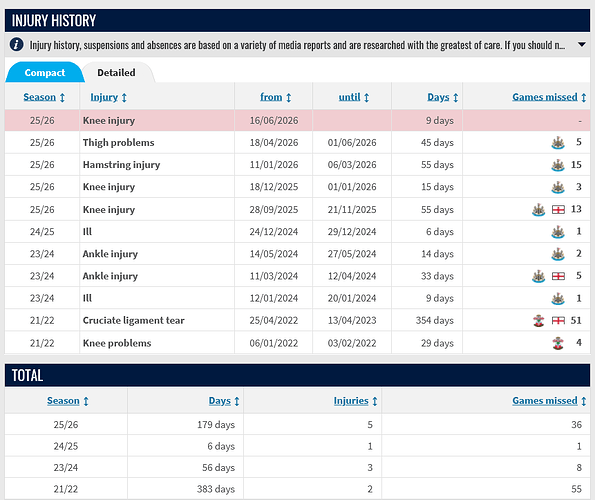Switch to the Detailed tab
The width and height of the screenshot is (595, 500).
[x=116, y=72]
